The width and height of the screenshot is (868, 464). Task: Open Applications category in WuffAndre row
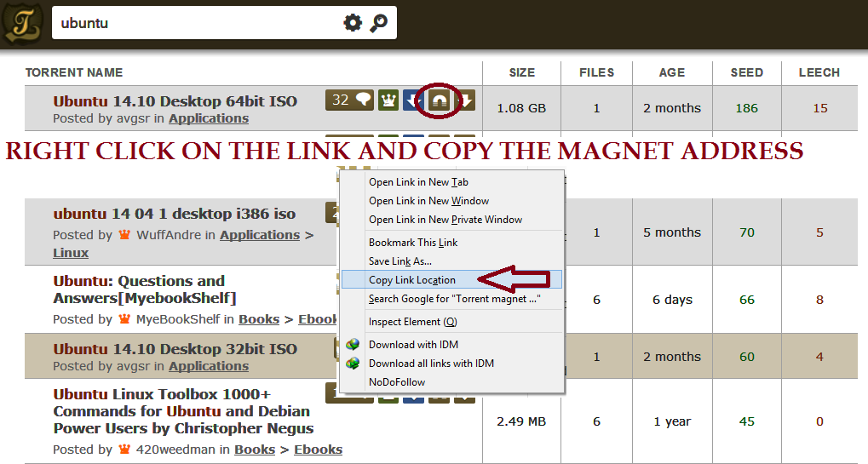260,234
